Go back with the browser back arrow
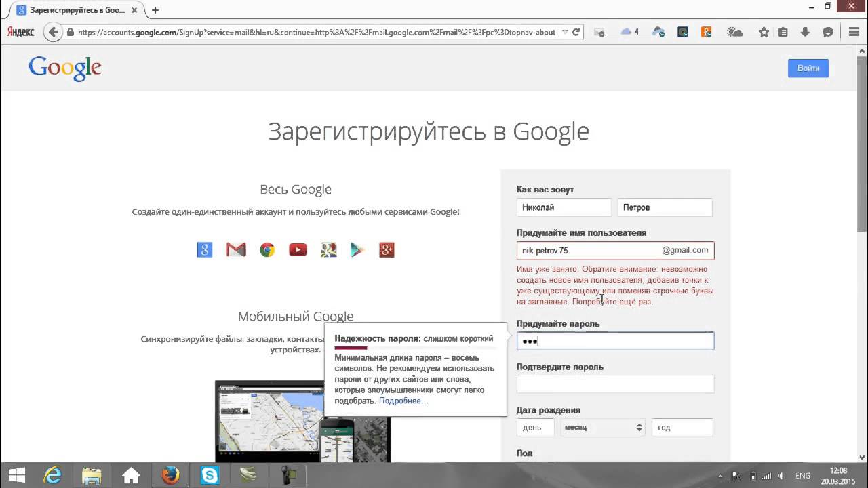This screenshot has width=868, height=488. click(x=53, y=32)
